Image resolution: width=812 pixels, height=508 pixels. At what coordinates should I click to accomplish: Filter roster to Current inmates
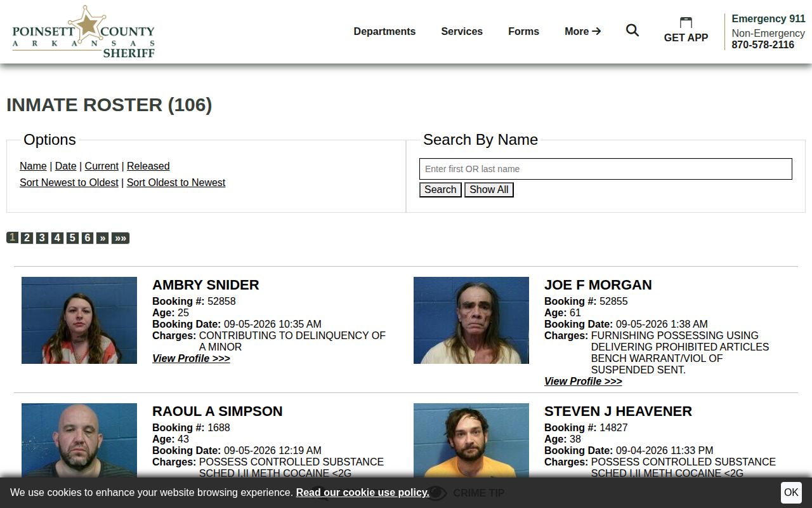101,166
